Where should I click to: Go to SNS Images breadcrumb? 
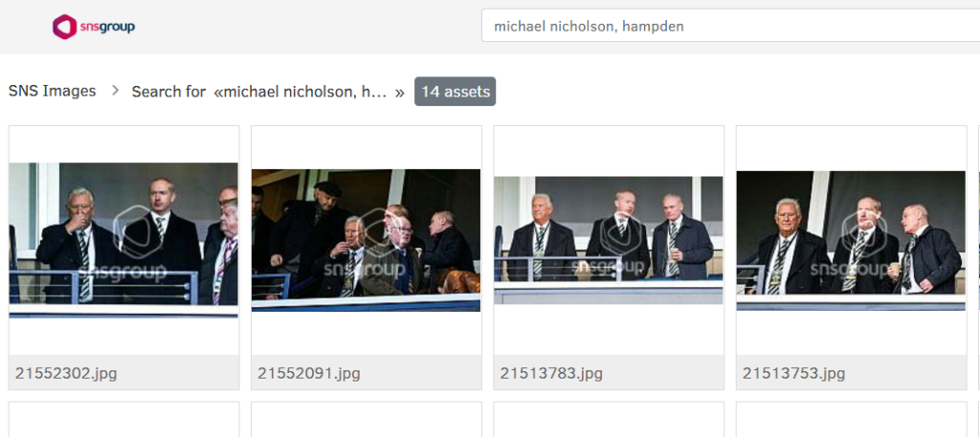pyautogui.click(x=53, y=91)
